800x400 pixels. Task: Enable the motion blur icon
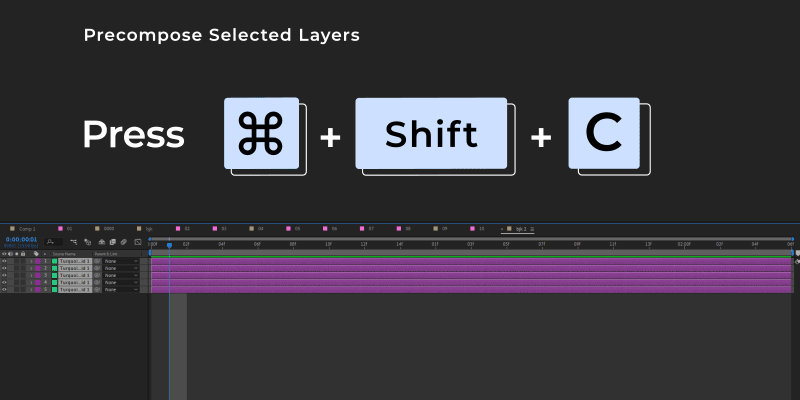tap(123, 242)
